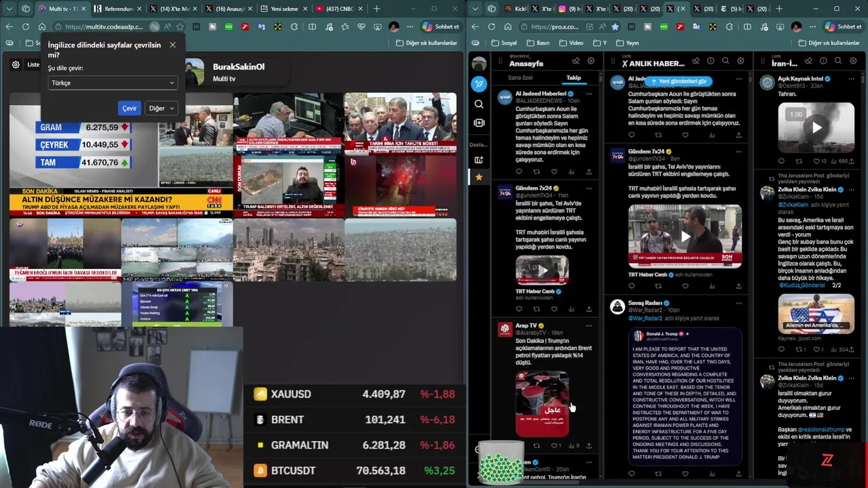Open Türkçe language dropdown in translate popup
The image size is (868, 488).
click(113, 83)
